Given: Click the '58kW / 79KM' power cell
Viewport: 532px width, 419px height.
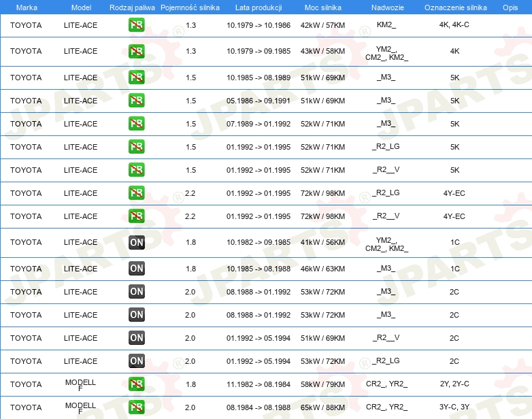Looking at the screenshot, I should point(322,384).
